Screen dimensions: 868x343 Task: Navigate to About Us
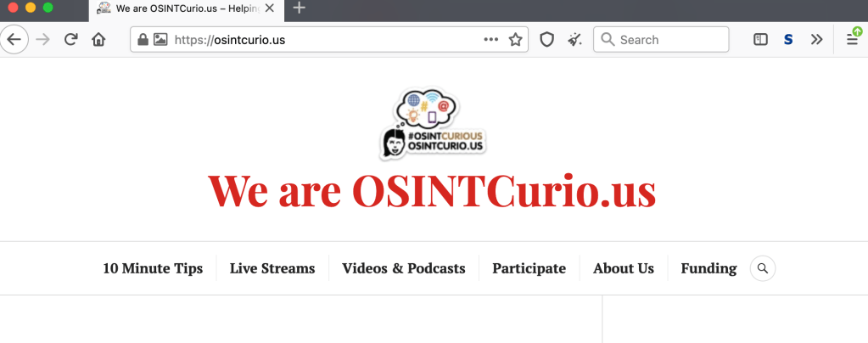(x=624, y=269)
